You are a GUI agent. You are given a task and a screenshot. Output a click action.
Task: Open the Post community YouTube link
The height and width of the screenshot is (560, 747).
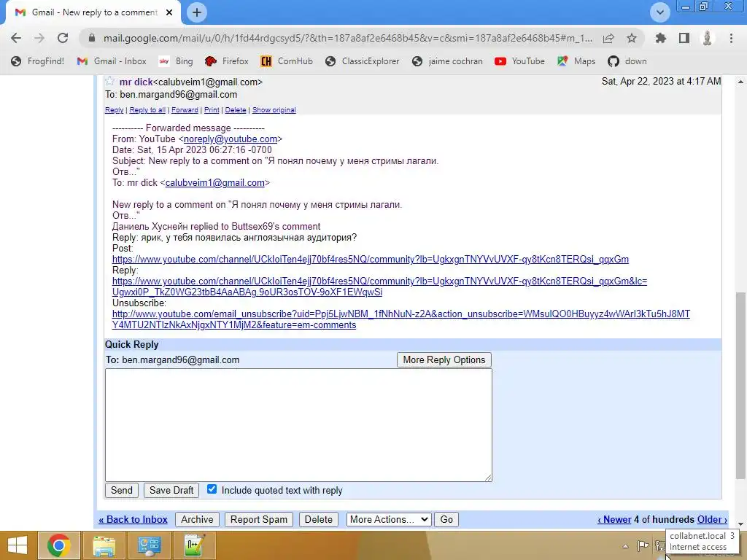point(370,260)
